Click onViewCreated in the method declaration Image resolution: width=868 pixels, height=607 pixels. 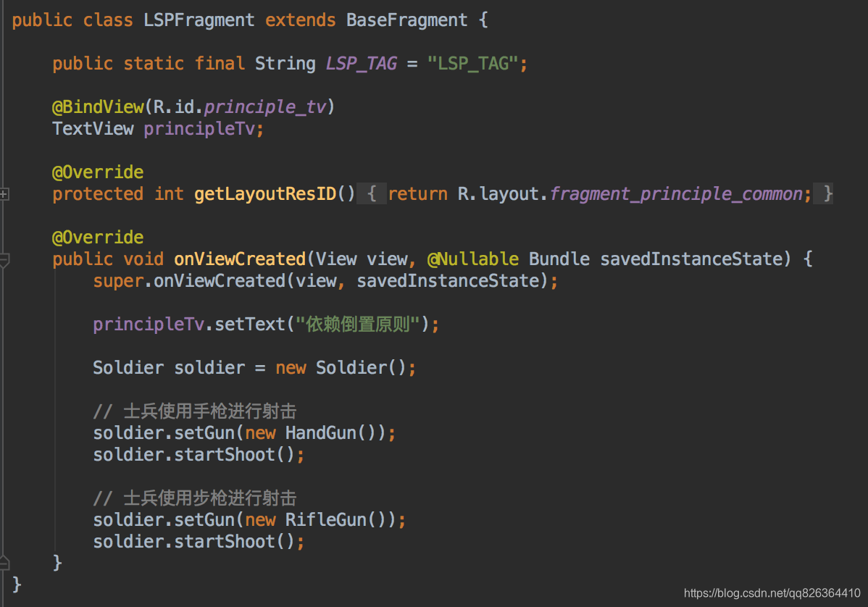(x=240, y=259)
